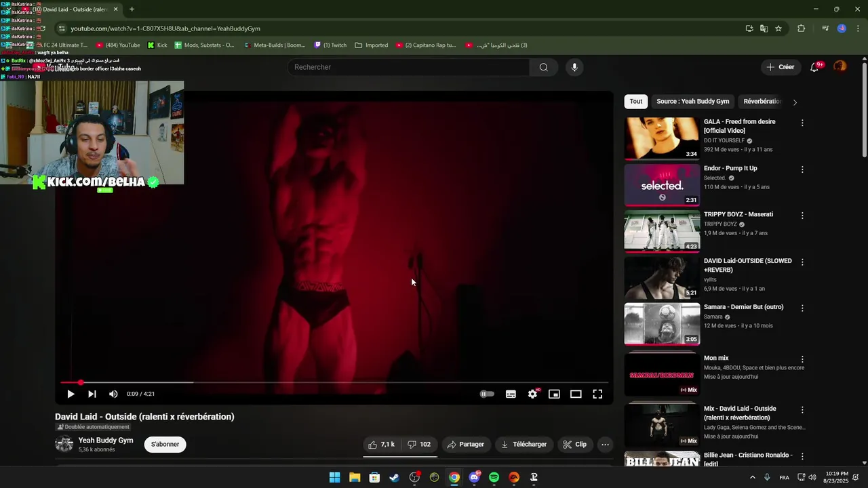This screenshot has height=488, width=868.
Task: Open the Créer create button
Action: pyautogui.click(x=780, y=67)
